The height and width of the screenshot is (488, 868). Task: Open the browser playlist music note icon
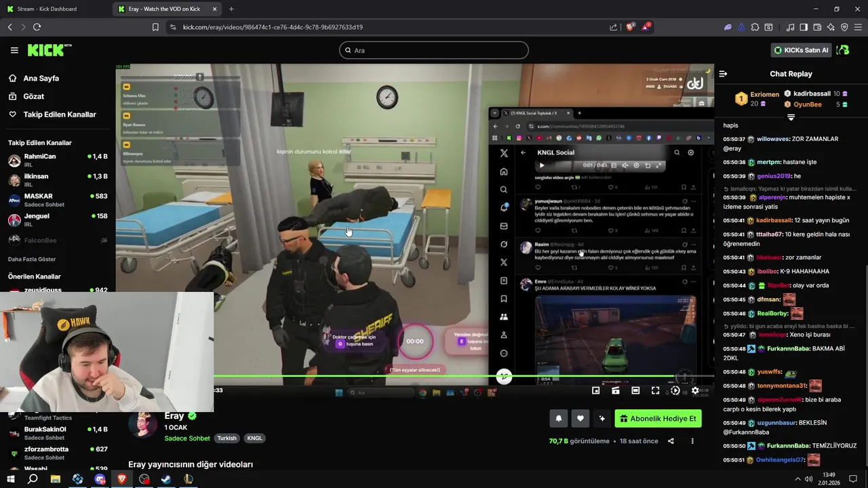790,27
